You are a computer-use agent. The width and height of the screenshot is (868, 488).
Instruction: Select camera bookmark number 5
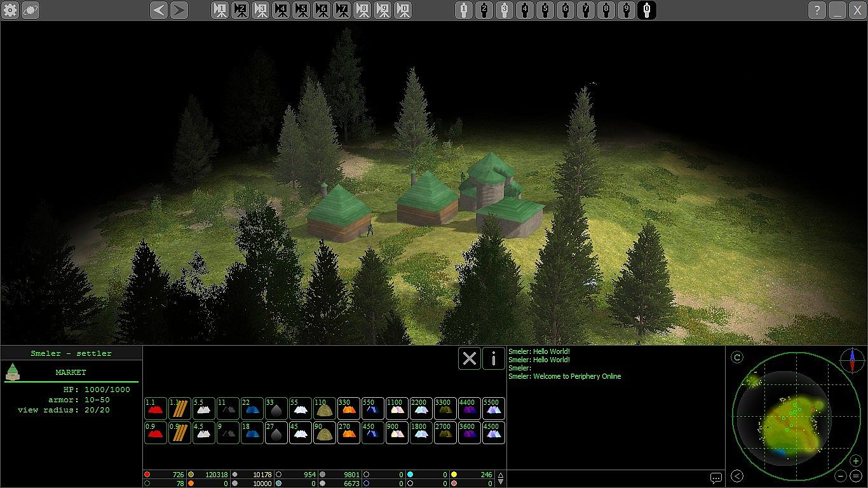click(301, 10)
